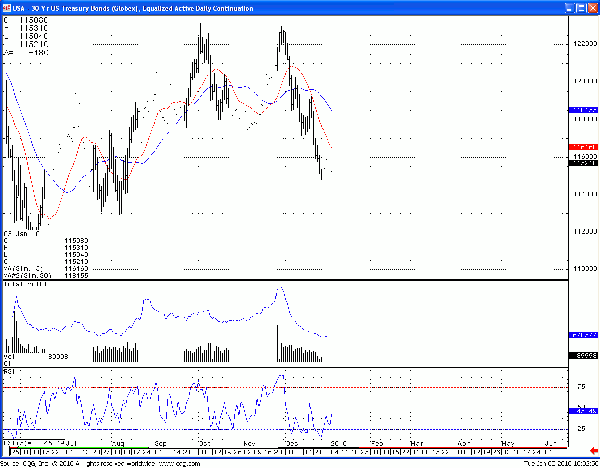The width and height of the screenshot is (600, 468).
Task: Click the blue moving average price tag
Action: point(582,109)
